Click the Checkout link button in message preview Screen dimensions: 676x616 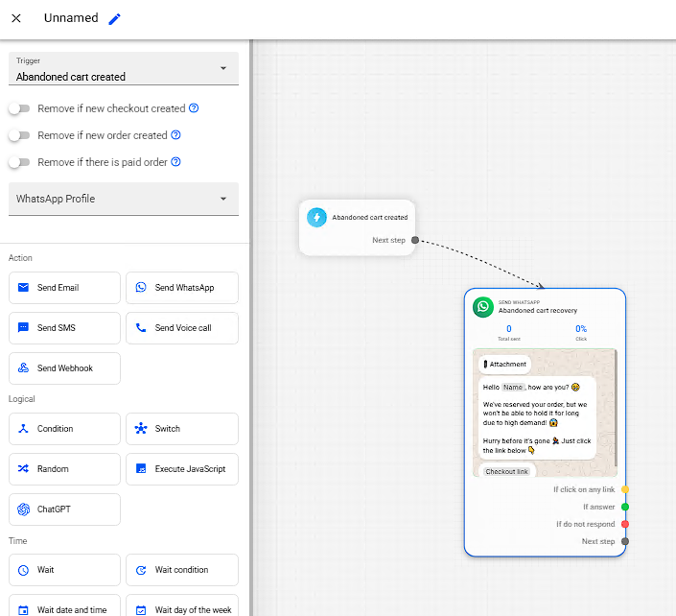click(506, 471)
